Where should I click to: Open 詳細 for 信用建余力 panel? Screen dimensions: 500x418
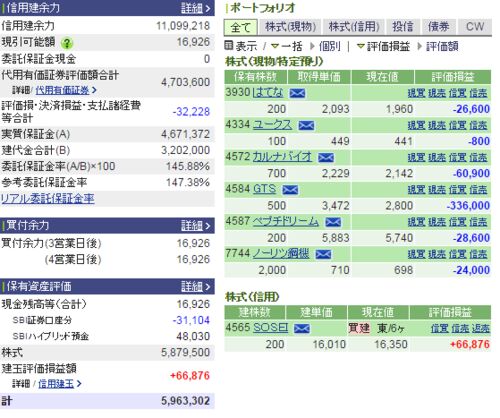point(195,8)
